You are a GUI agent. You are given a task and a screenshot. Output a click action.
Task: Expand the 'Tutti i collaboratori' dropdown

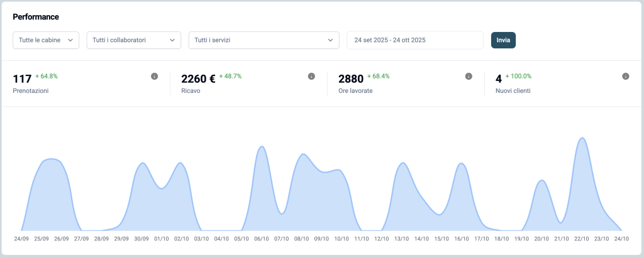(x=133, y=40)
